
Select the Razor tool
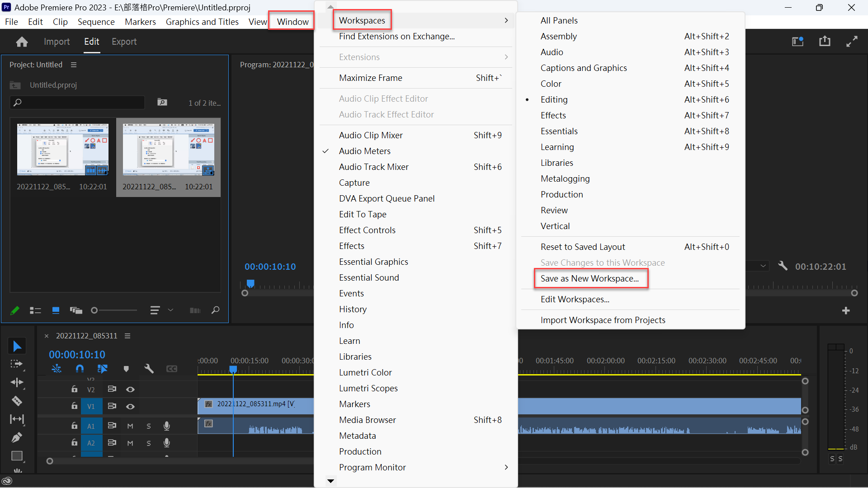click(17, 401)
